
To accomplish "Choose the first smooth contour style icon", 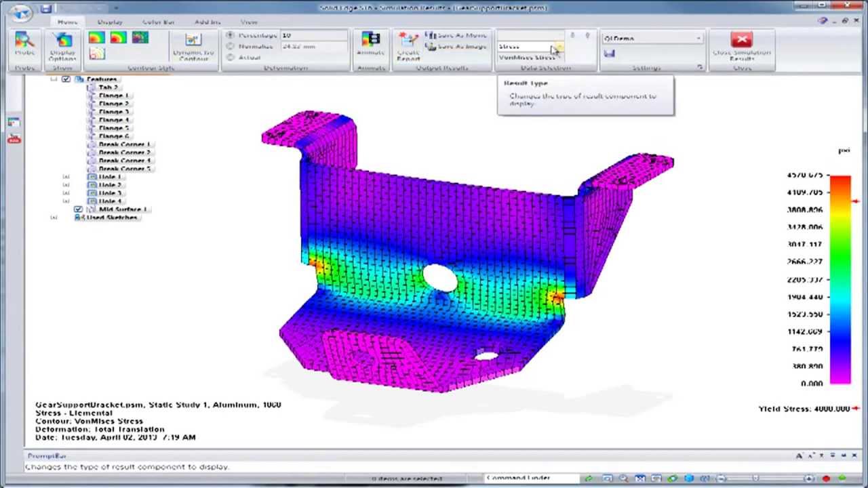I will (96, 38).
